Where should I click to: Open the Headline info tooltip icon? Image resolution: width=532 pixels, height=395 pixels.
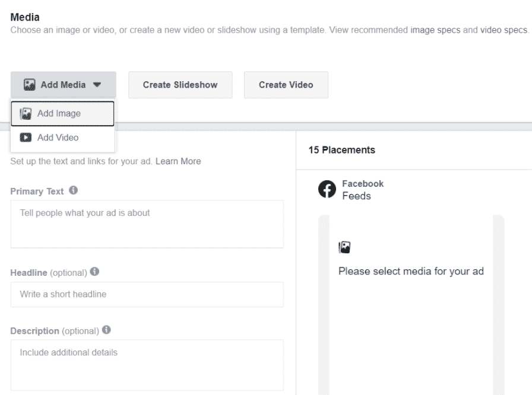click(x=94, y=272)
